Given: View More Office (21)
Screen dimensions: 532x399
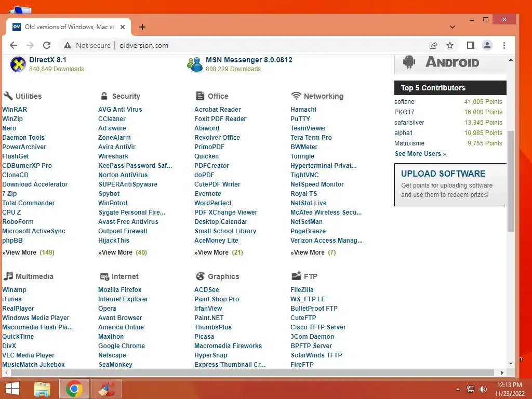Looking at the screenshot, I should coord(219,252).
